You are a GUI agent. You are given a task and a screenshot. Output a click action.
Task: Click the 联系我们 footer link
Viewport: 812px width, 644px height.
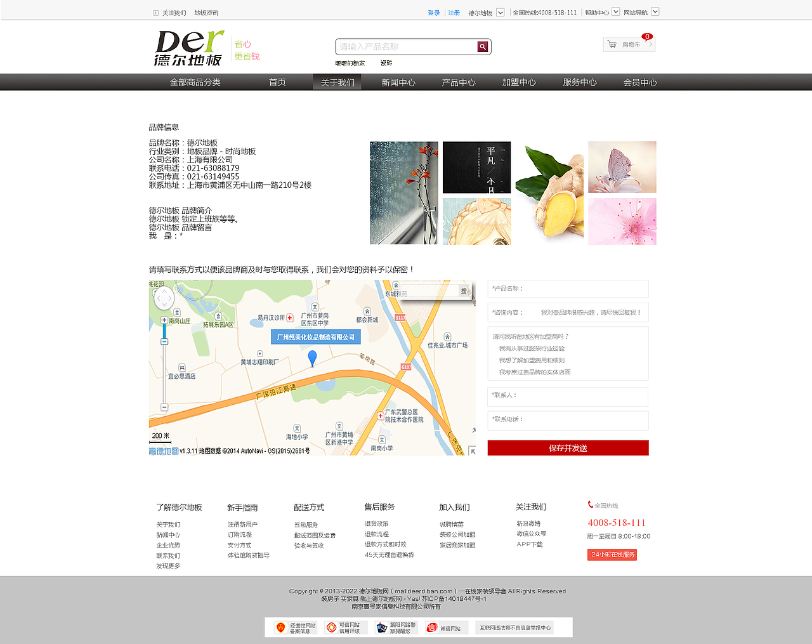click(x=168, y=556)
